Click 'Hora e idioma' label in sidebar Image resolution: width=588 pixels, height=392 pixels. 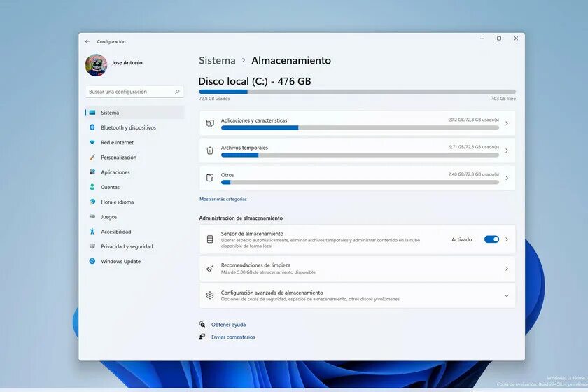pos(118,202)
